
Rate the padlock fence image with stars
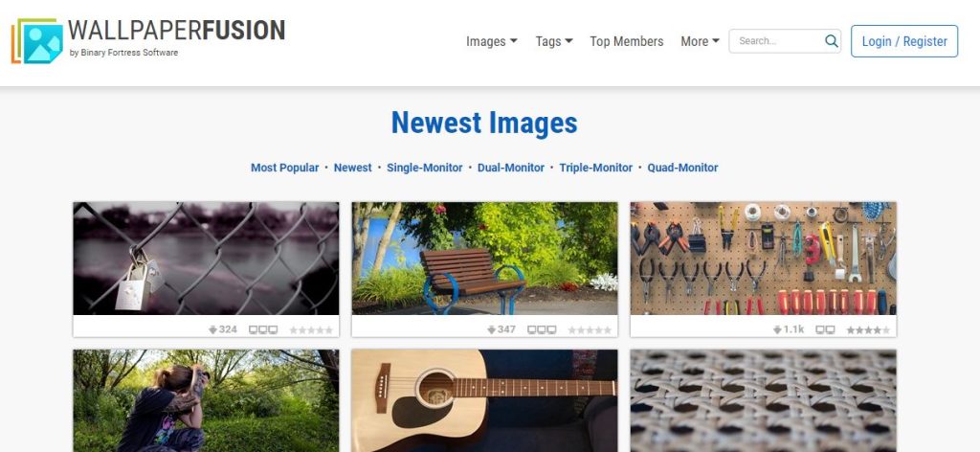tap(311, 330)
